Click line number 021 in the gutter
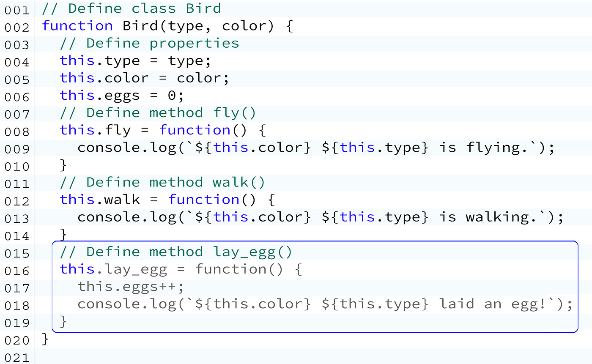The width and height of the screenshot is (592, 364). pos(17,358)
